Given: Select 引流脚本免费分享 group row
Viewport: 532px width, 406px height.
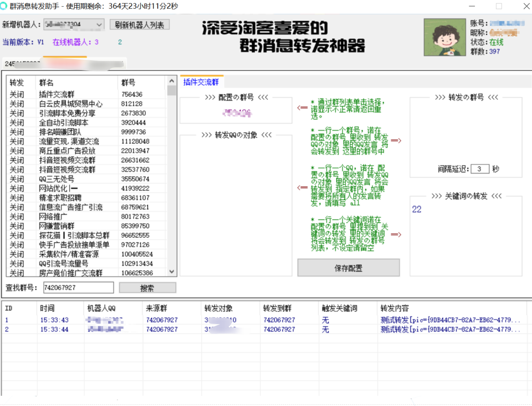Looking at the screenshot, I should point(67,113).
